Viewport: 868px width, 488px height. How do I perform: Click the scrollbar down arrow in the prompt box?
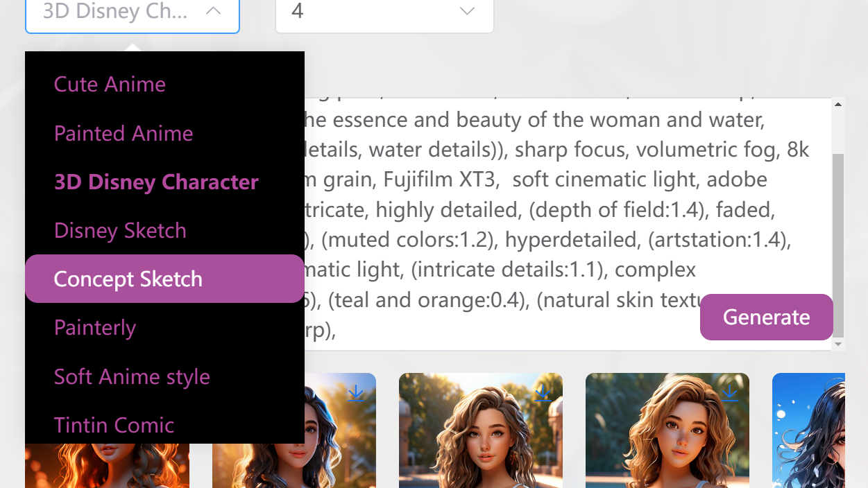[838, 344]
